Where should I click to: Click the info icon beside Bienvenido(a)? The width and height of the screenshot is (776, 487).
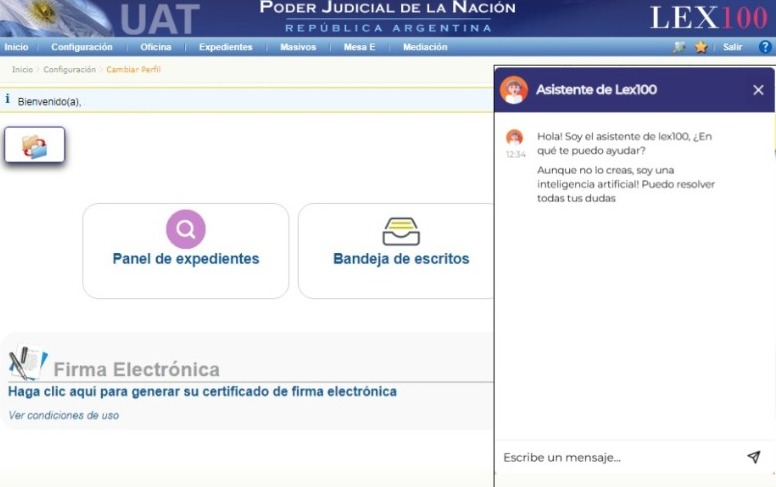click(7, 99)
